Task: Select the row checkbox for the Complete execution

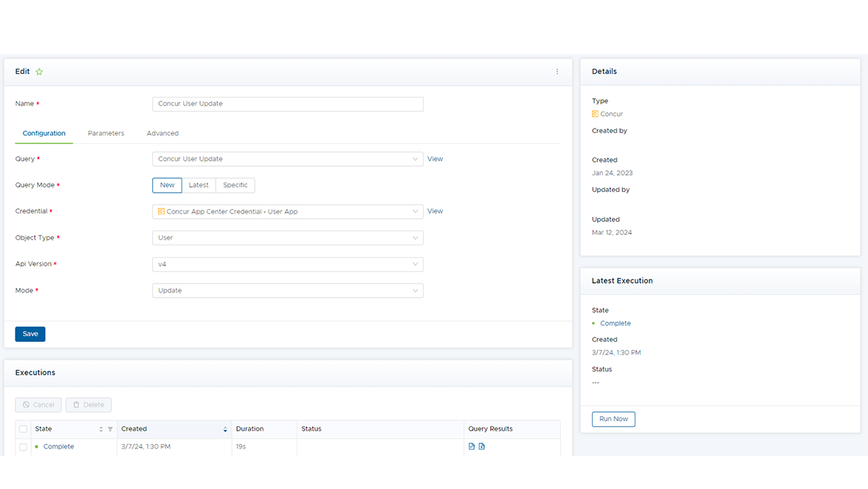Action: [x=23, y=446]
